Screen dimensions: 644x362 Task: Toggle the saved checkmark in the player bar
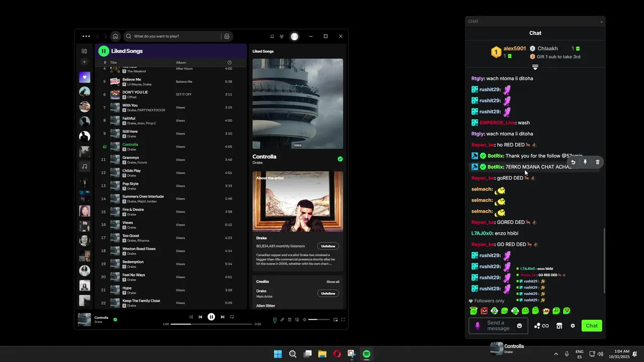(115, 319)
